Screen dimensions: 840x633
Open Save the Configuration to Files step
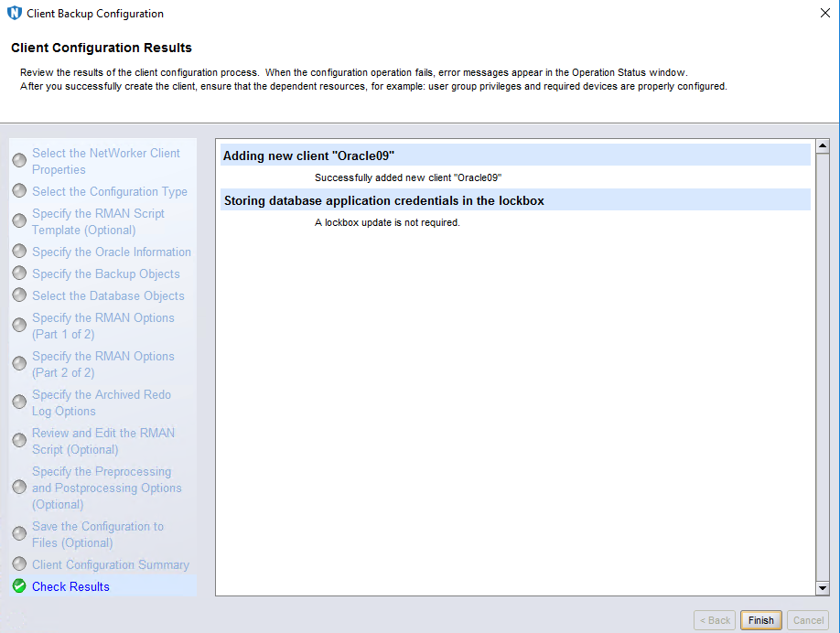pos(97,534)
